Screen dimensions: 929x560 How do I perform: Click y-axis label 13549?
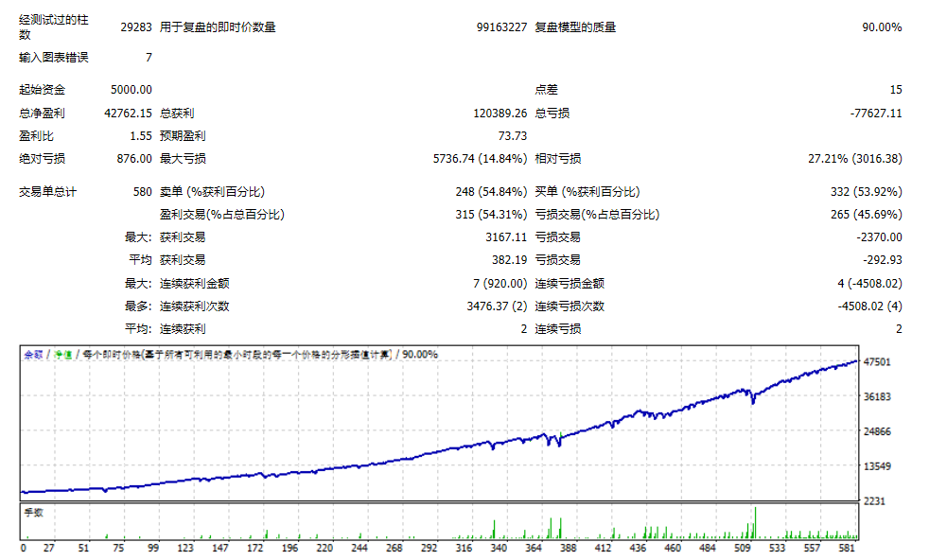coord(877,466)
